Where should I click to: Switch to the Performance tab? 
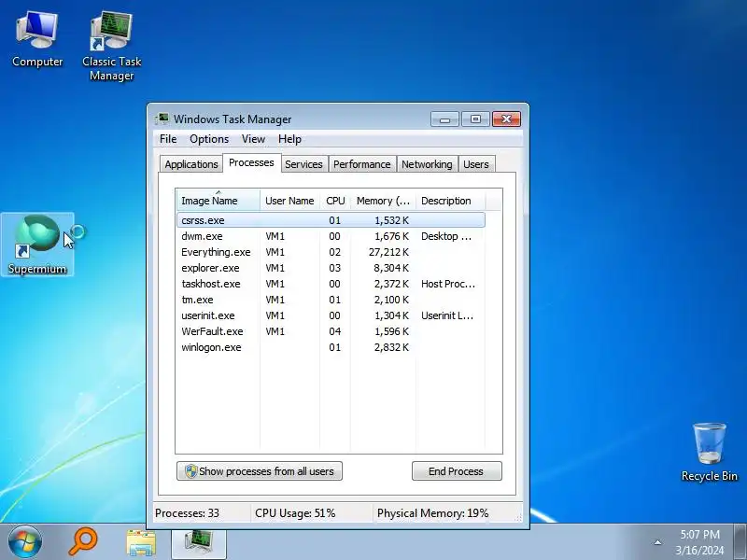point(362,164)
